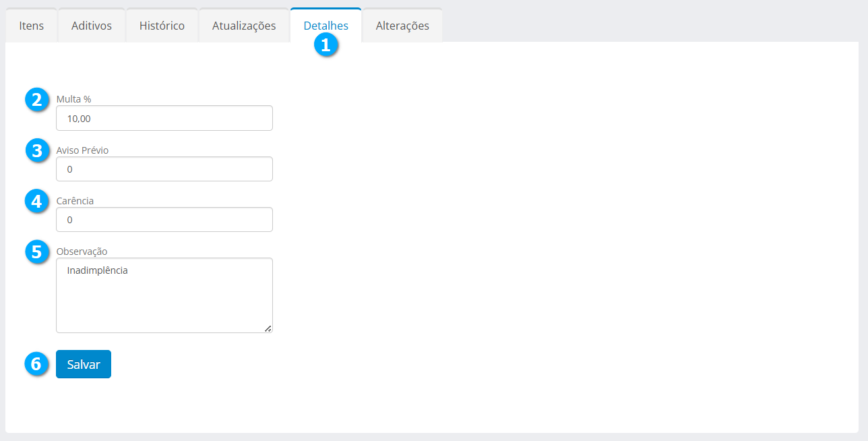Select the Atualizações tab
The image size is (868, 441).
click(244, 26)
